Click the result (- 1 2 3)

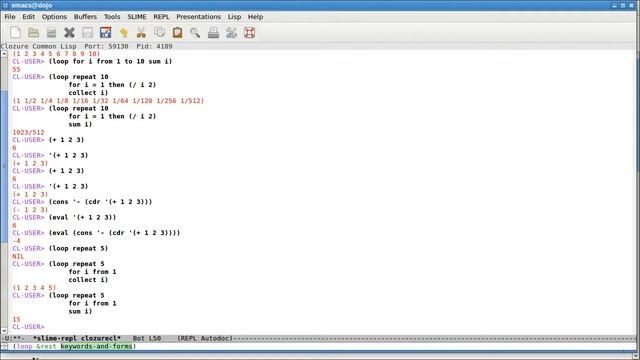[30, 210]
